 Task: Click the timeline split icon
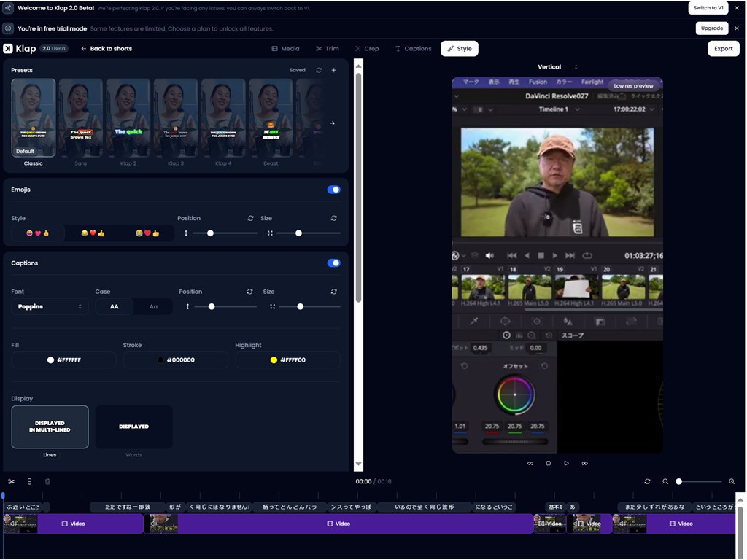coord(29,481)
